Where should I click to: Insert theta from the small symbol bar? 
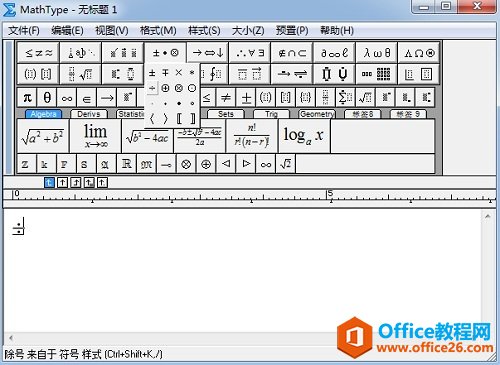(47, 98)
